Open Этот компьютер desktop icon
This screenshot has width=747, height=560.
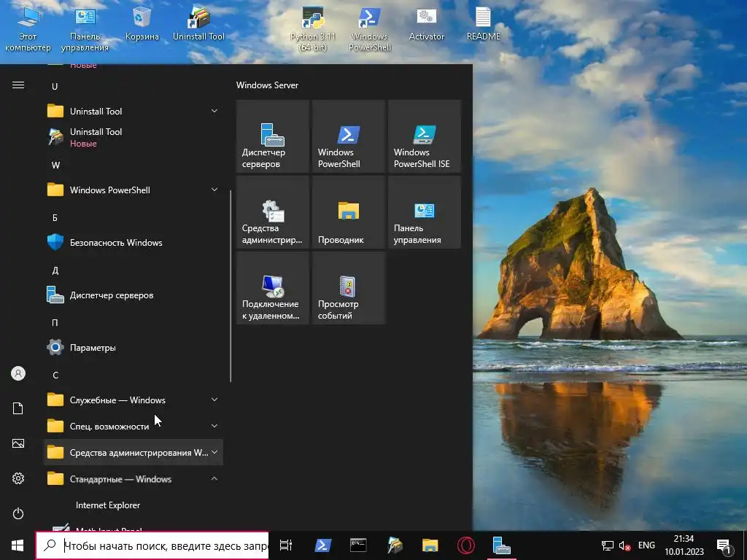(28, 28)
